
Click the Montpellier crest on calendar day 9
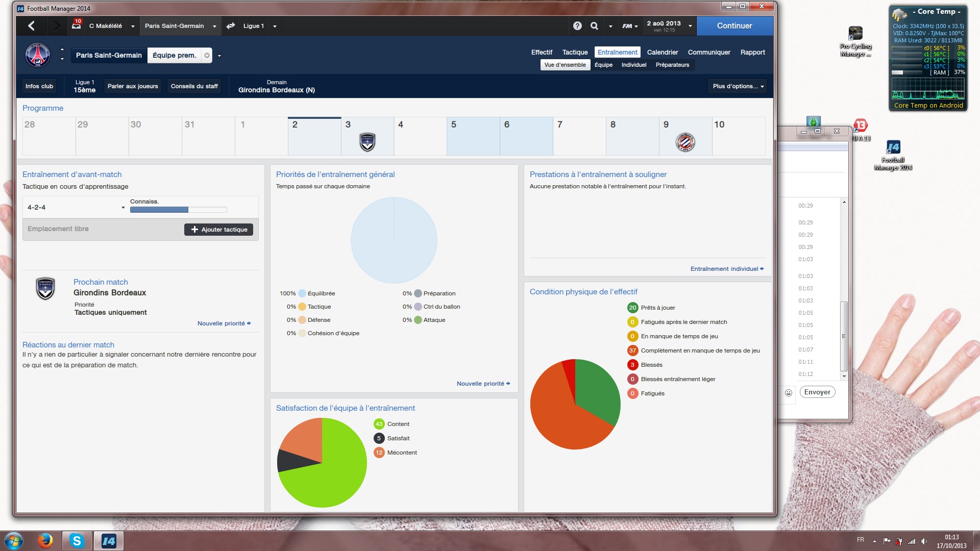[685, 142]
